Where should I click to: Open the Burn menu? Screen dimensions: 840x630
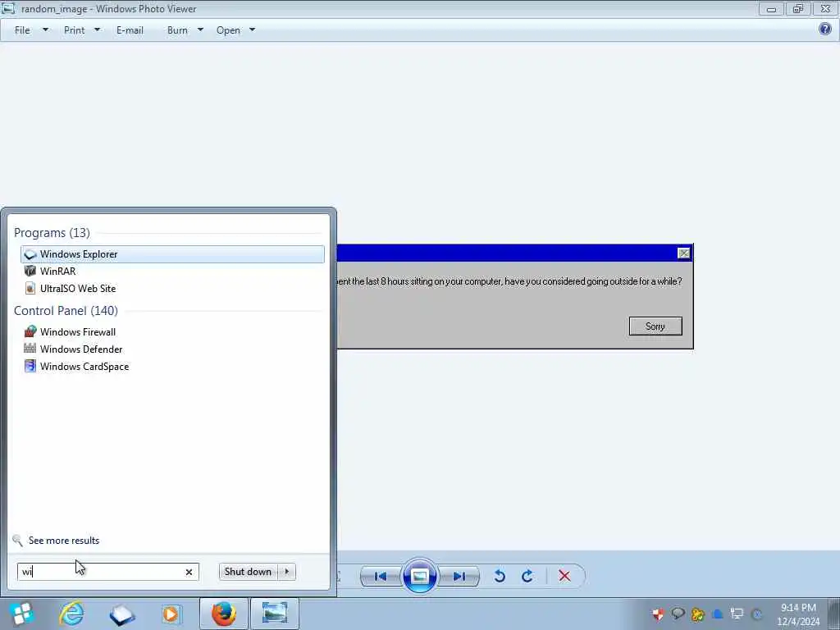coord(177,30)
